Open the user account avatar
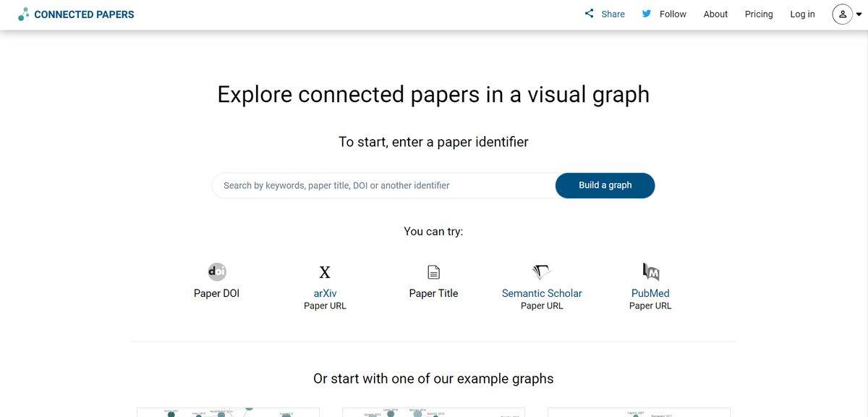The width and height of the screenshot is (868, 417). tap(841, 13)
